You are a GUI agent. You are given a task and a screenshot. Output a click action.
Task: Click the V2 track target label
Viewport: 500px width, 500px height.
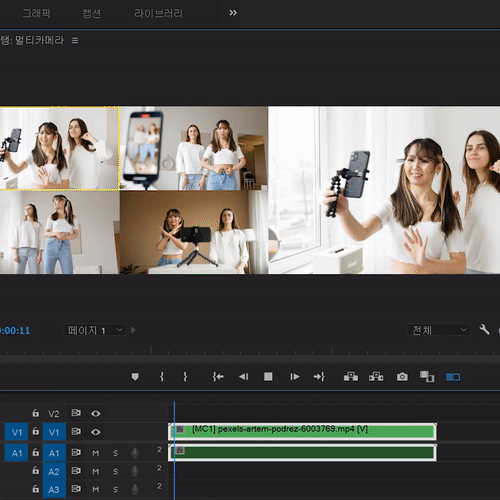54,414
